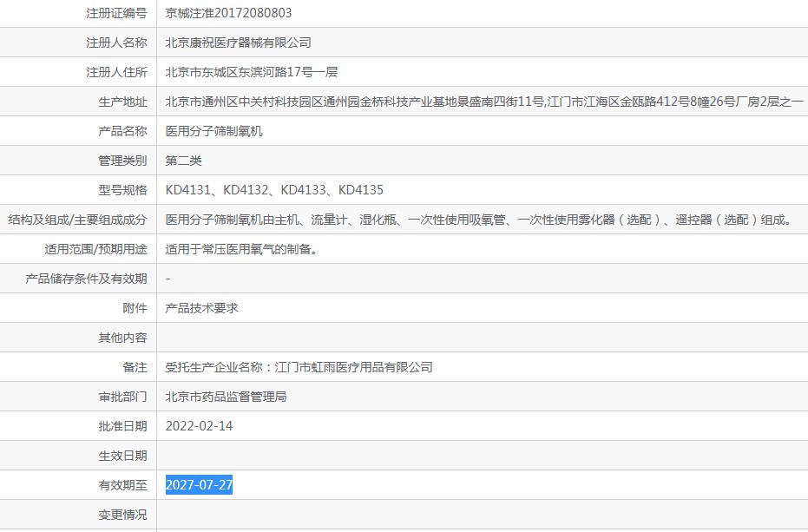808x532 pixels.
Task: Click the 生产地址 label
Action: click(x=122, y=102)
